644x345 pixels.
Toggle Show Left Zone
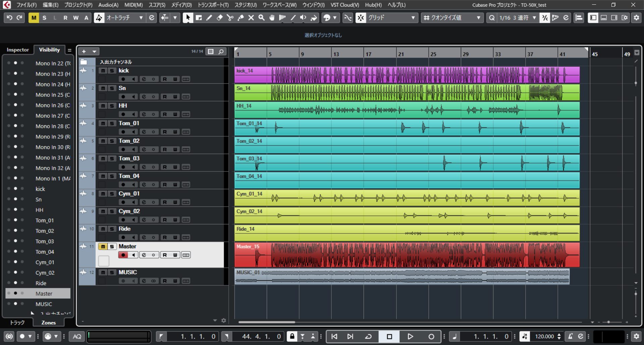point(593,18)
